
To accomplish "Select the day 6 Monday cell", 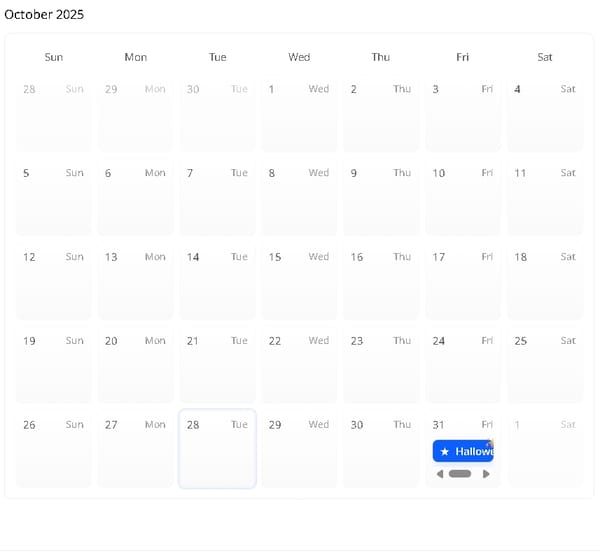I will coord(135,197).
